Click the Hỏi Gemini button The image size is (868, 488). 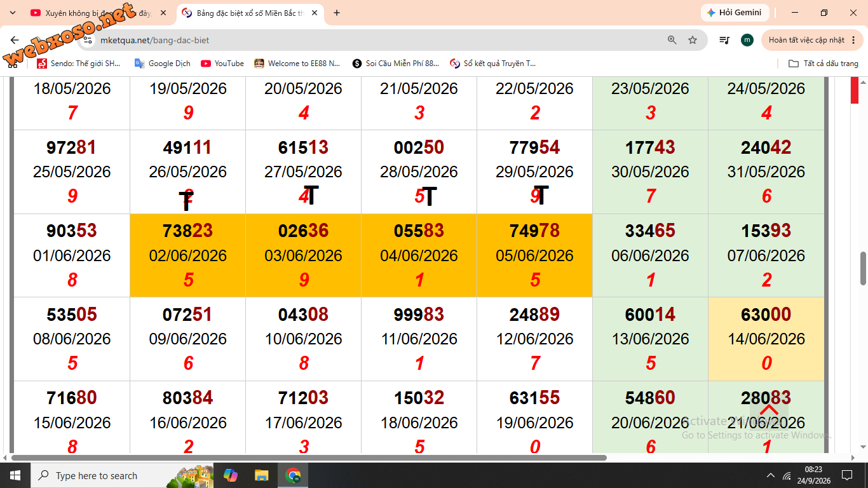pos(735,13)
